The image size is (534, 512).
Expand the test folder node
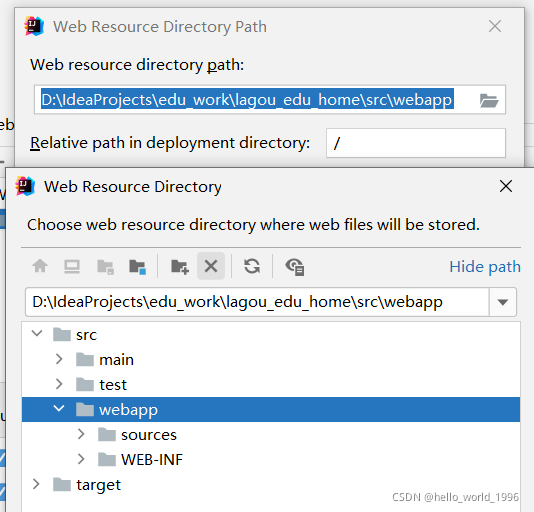click(x=59, y=384)
